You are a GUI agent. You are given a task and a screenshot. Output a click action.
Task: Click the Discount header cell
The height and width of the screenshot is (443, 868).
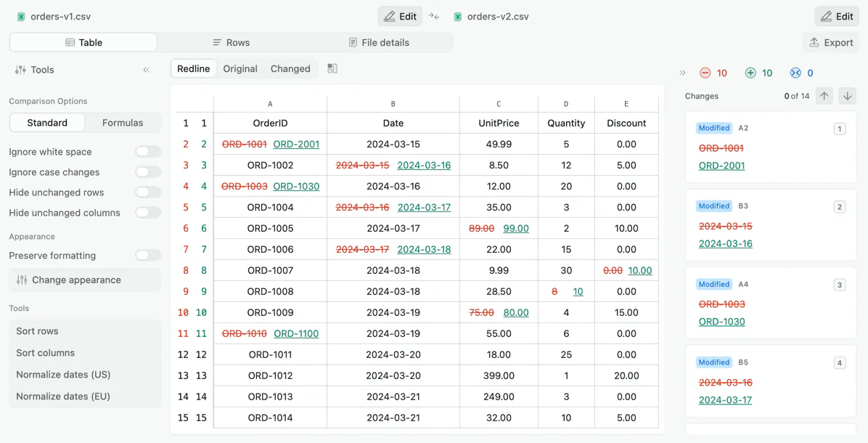[626, 123]
